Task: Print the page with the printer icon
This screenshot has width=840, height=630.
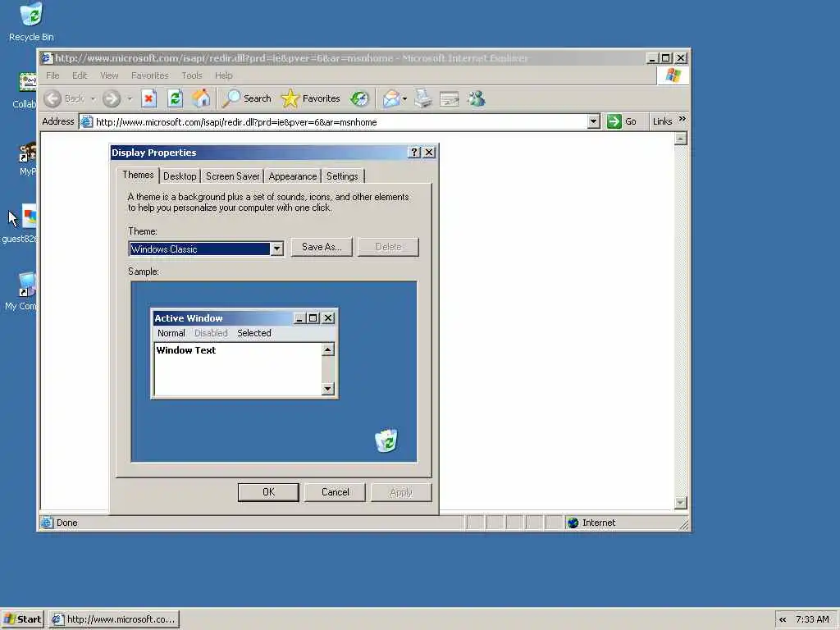Action: 422,98
